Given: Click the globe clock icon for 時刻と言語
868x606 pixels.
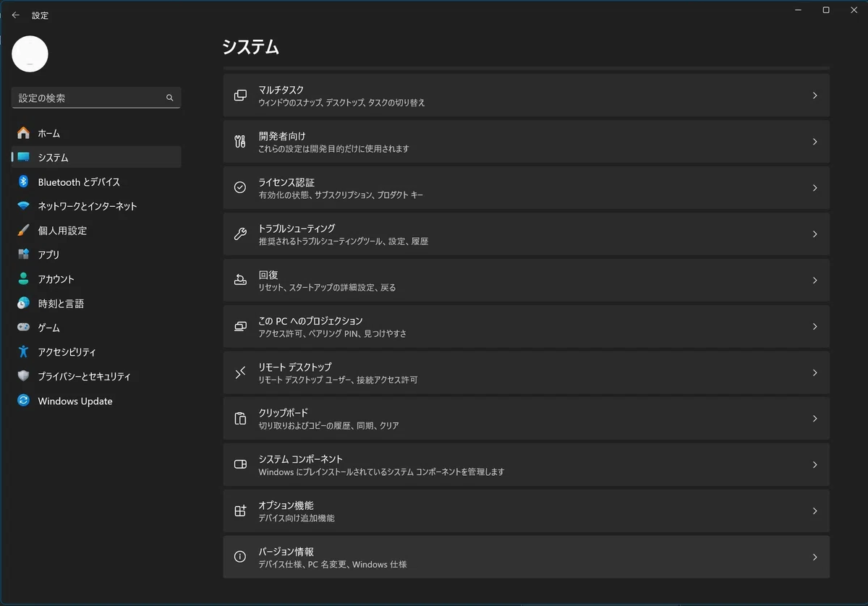Looking at the screenshot, I should pyautogui.click(x=24, y=304).
